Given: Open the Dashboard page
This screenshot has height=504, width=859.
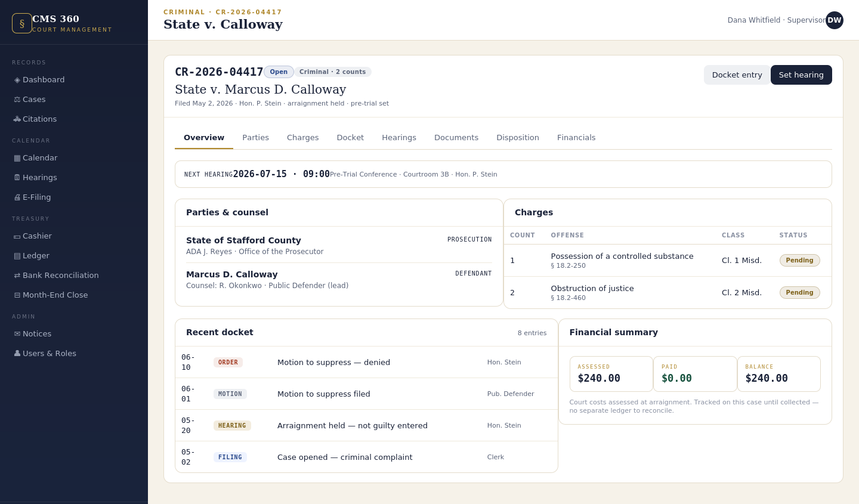Looking at the screenshot, I should click(74, 80).
